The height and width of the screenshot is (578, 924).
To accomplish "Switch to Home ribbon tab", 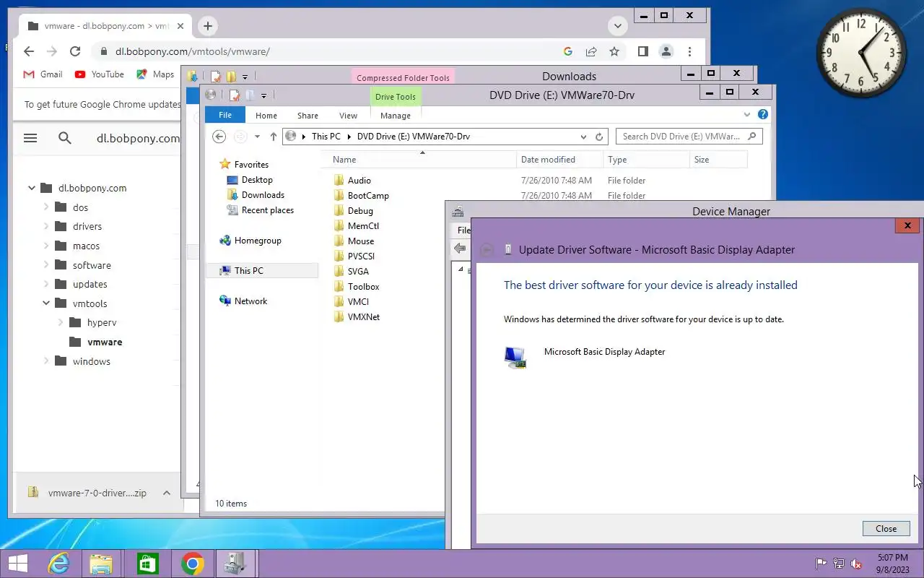I will click(x=266, y=116).
